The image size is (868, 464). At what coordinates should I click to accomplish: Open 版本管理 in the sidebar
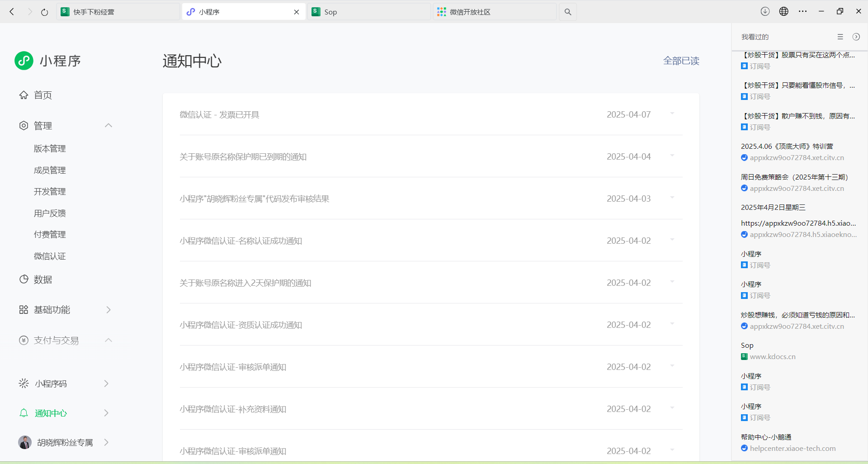[50, 149]
